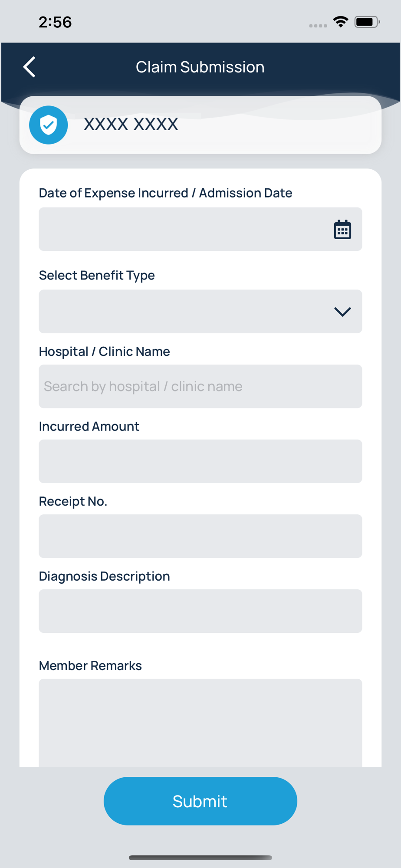Expand the Select Benefit Type chevron

pos(342,312)
